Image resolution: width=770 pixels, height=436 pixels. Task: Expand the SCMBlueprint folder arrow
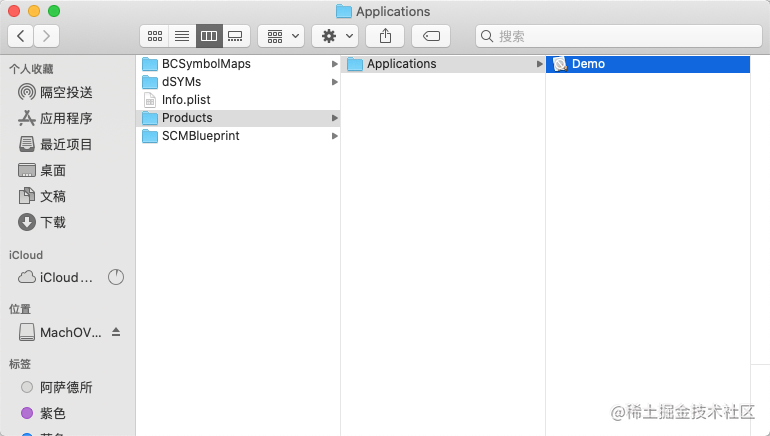(x=334, y=136)
